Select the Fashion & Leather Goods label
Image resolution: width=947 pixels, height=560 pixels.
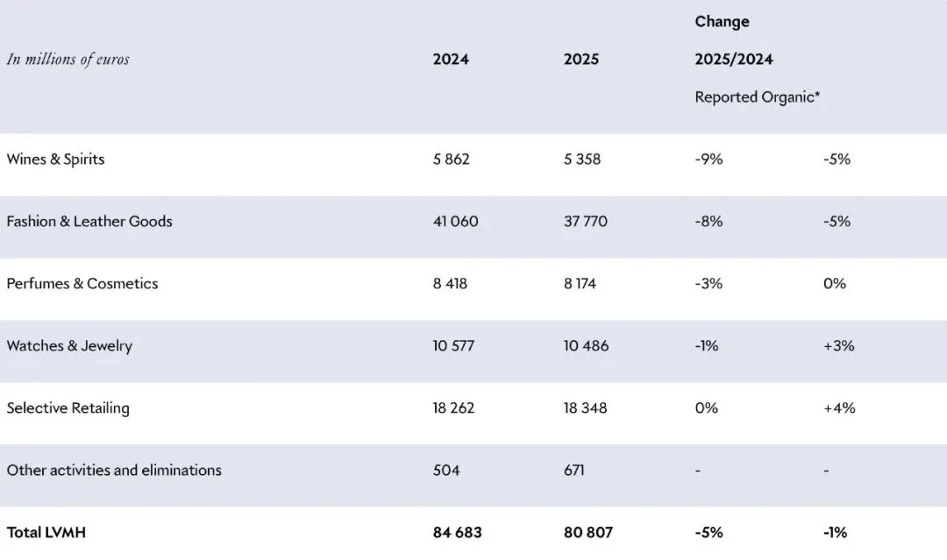point(89,222)
